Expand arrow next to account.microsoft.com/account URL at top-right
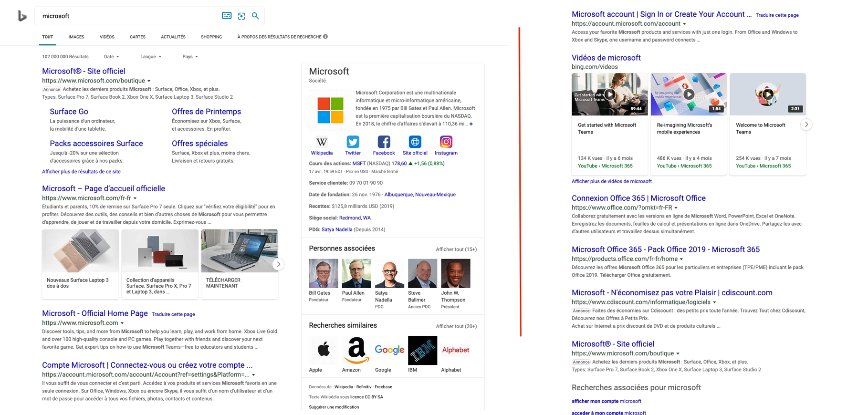Screen dimensions: 868x415 click(684, 24)
